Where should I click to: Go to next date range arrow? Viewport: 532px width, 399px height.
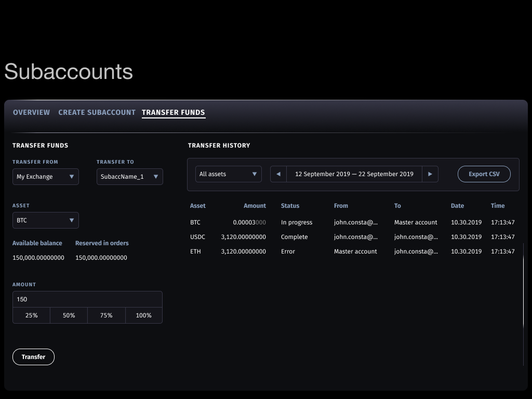click(x=430, y=174)
